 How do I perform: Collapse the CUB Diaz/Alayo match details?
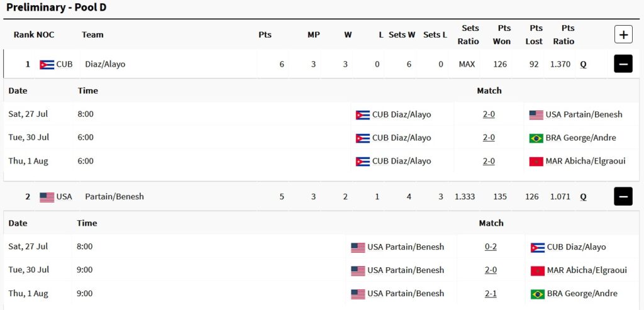coord(623,64)
